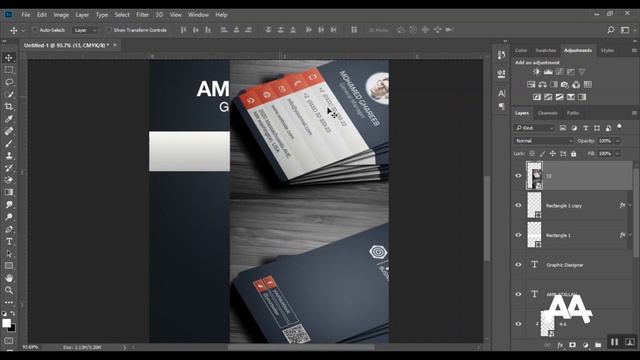Screen dimensions: 640x360
Task: Select the Healing Brush tool
Action: [9, 131]
